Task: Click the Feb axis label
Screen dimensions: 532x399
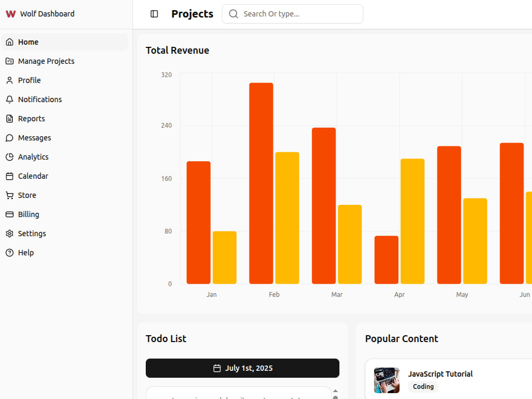Action: coord(274,295)
